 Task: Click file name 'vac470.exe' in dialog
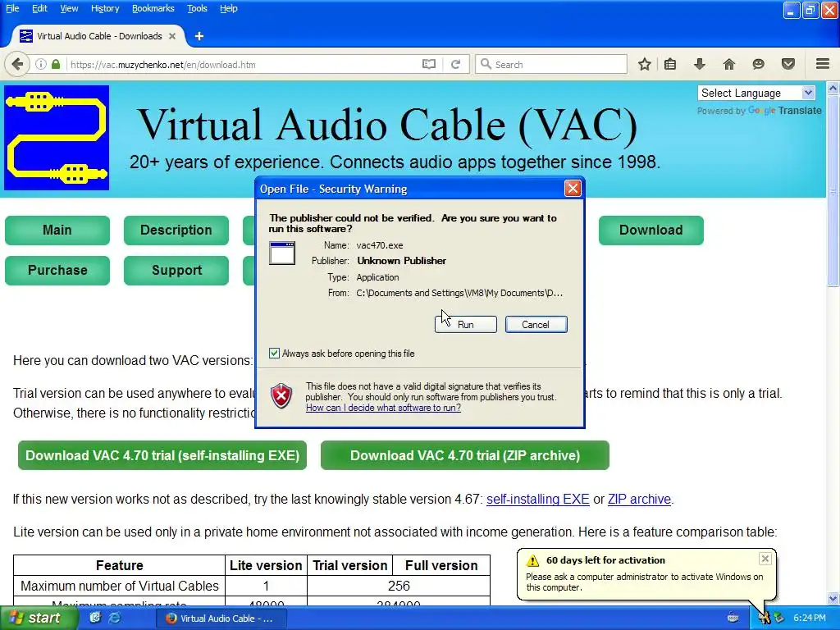(380, 245)
